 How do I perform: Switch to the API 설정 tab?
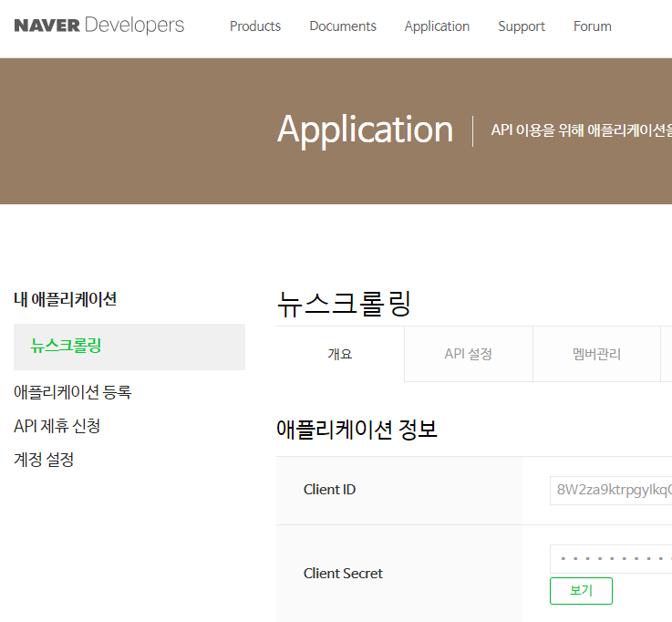click(469, 354)
